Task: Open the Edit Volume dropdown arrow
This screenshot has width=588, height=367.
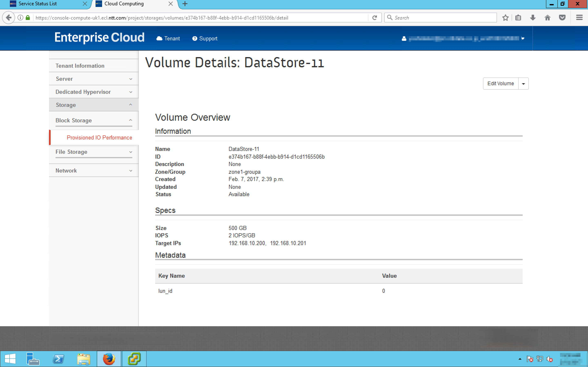Action: 523,84
